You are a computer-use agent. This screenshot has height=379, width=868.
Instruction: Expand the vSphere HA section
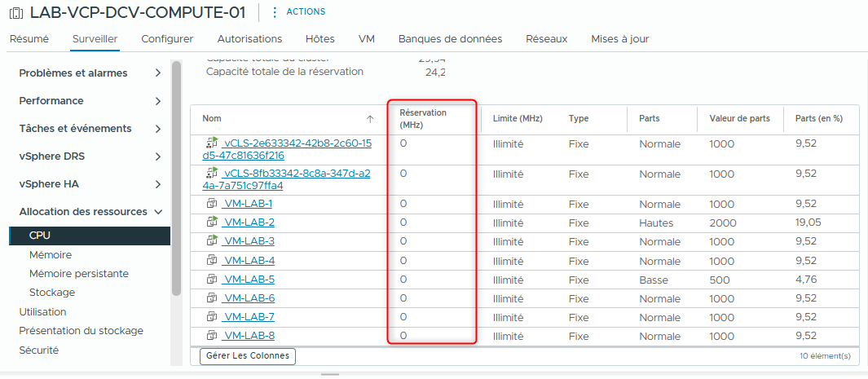click(x=158, y=184)
